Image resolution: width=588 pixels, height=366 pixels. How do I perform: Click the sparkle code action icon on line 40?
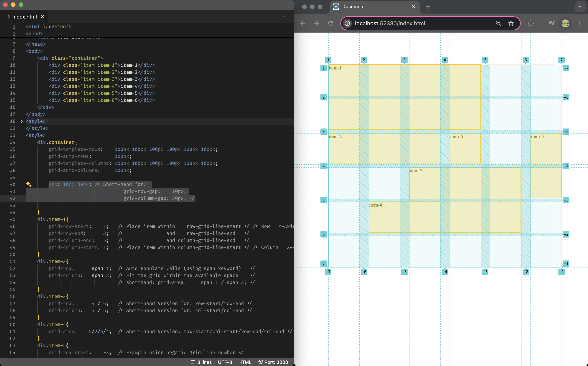(29, 184)
